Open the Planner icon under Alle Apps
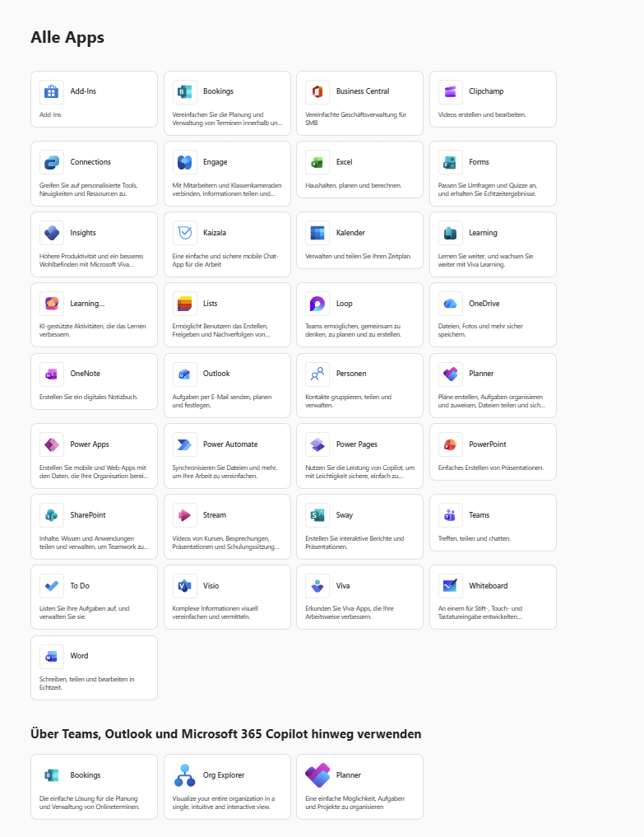This screenshot has width=644, height=837. (x=451, y=374)
